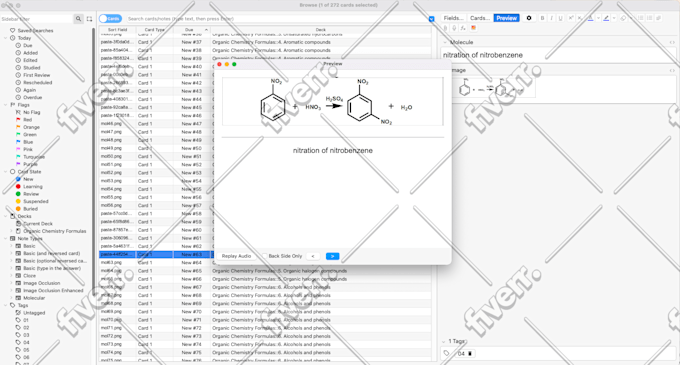Image resolution: width=680 pixels, height=365 pixels.
Task: Select the Added filter under Today
Action: [x=30, y=53]
